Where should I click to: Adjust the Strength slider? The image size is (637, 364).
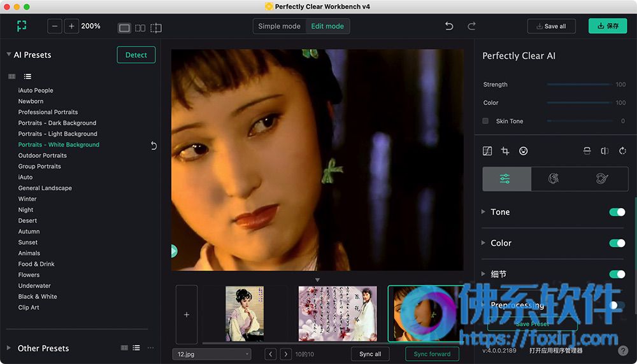tap(578, 85)
